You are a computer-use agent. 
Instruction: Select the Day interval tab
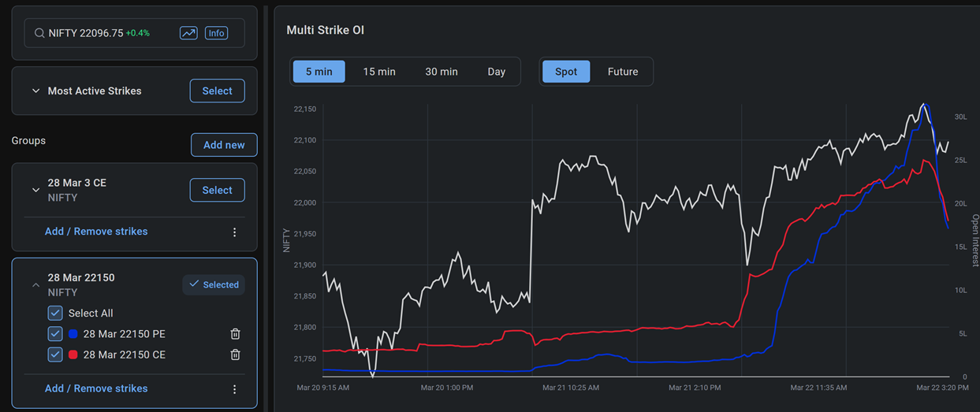click(496, 72)
